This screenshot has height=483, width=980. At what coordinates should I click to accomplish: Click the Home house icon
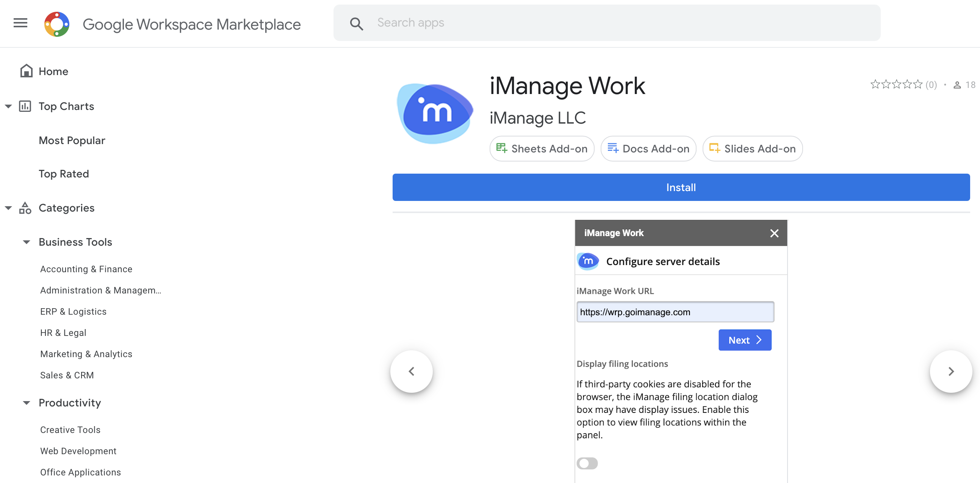coord(26,71)
